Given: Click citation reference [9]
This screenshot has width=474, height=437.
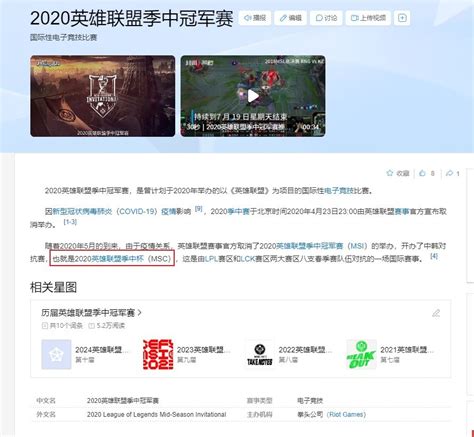Looking at the screenshot, I should click(x=198, y=209).
